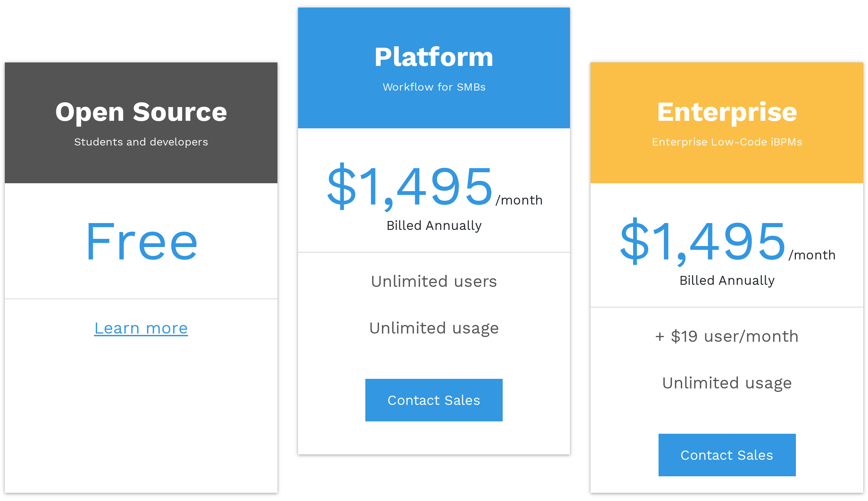Viewport: 868px width, 501px height.
Task: Click 'Students and developers' subtitle
Action: 141,142
